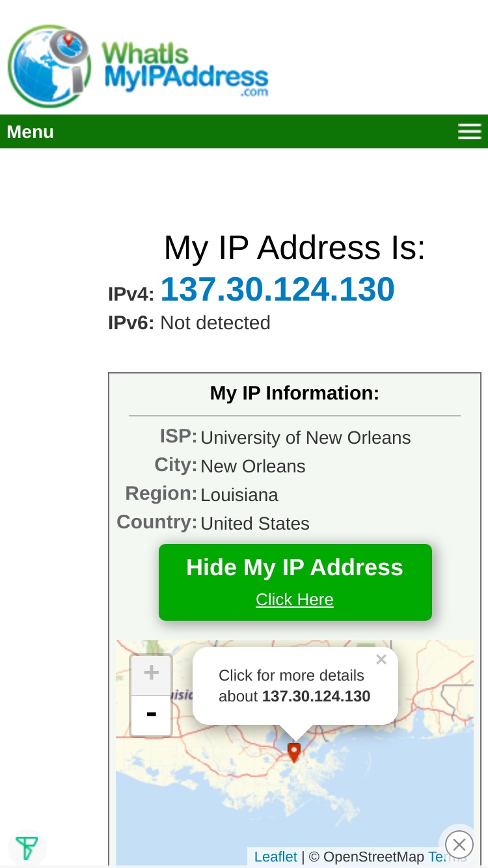This screenshot has height=868, width=488.
Task: Zoom in on the map
Action: click(x=151, y=674)
